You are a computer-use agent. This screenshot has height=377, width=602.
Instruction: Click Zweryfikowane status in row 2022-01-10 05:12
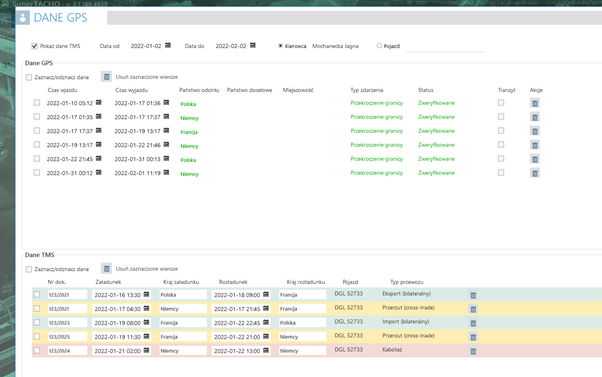pos(436,103)
